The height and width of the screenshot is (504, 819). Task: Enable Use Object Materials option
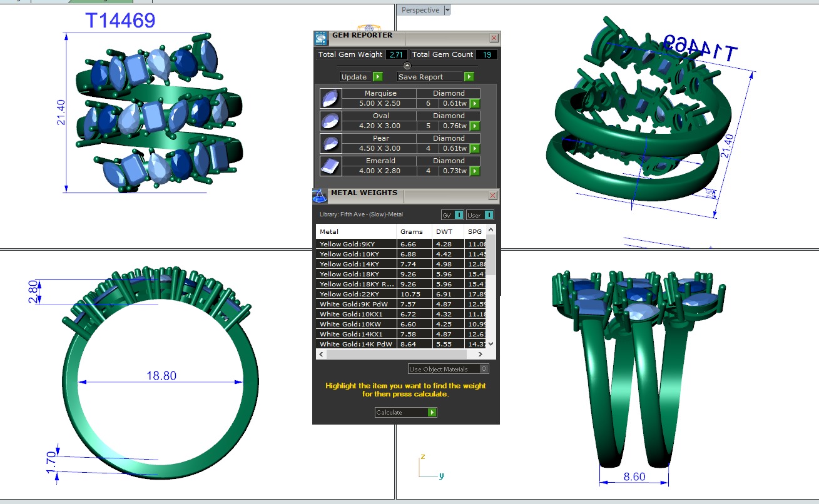[484, 369]
